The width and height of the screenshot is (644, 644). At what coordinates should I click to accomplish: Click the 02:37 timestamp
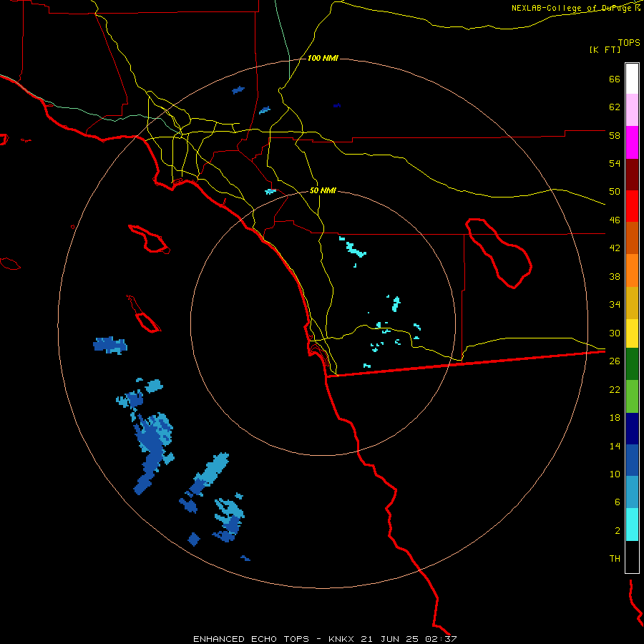440,639
